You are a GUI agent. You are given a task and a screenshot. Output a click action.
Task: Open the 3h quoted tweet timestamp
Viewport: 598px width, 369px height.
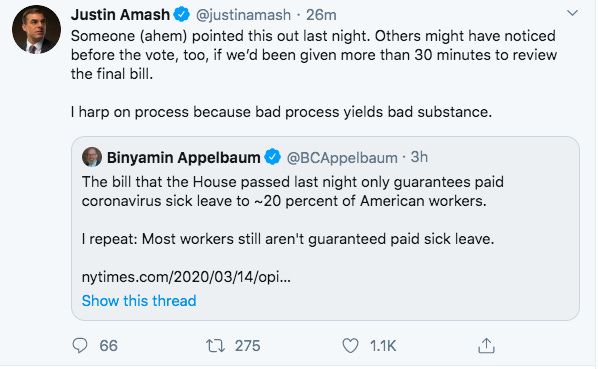(419, 157)
